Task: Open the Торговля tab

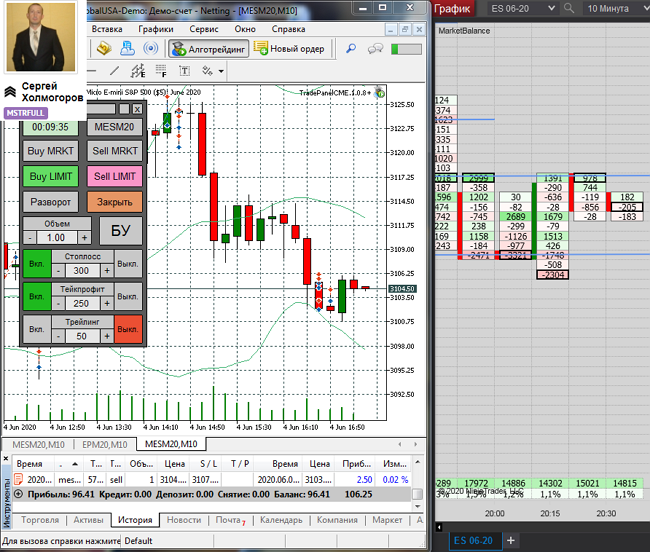Action: point(40,520)
